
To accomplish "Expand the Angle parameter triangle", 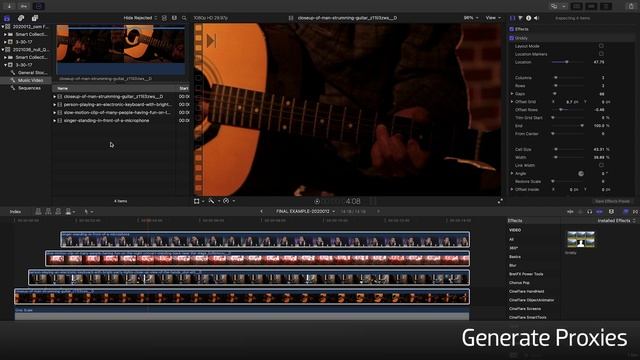I will 512,173.
